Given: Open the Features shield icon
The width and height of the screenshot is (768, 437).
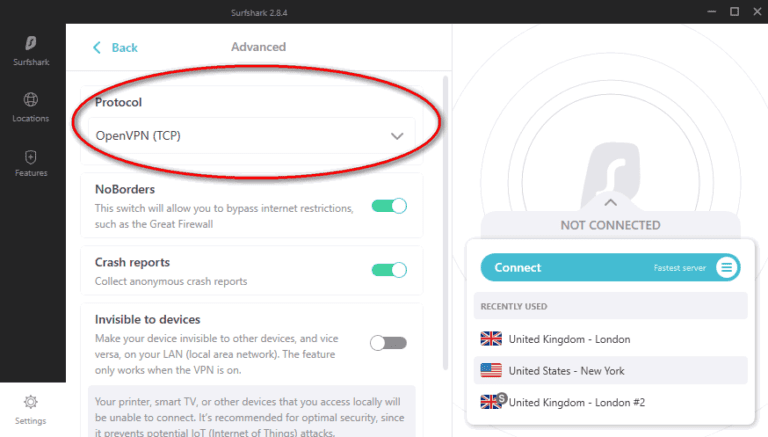Looking at the screenshot, I should [31, 157].
